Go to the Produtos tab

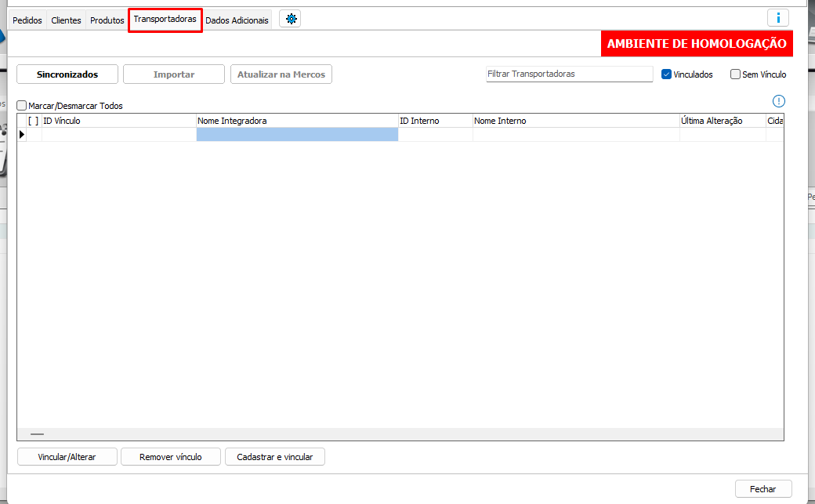[107, 20]
